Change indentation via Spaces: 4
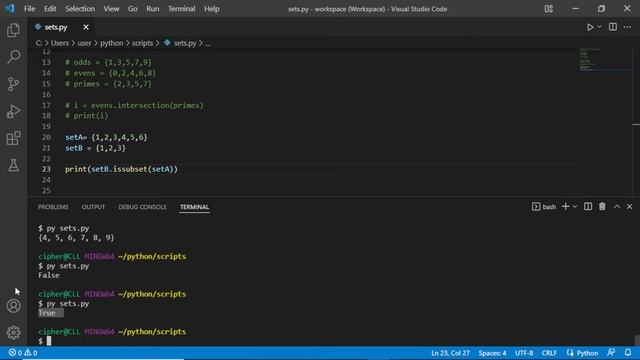640x360 pixels. click(x=492, y=353)
